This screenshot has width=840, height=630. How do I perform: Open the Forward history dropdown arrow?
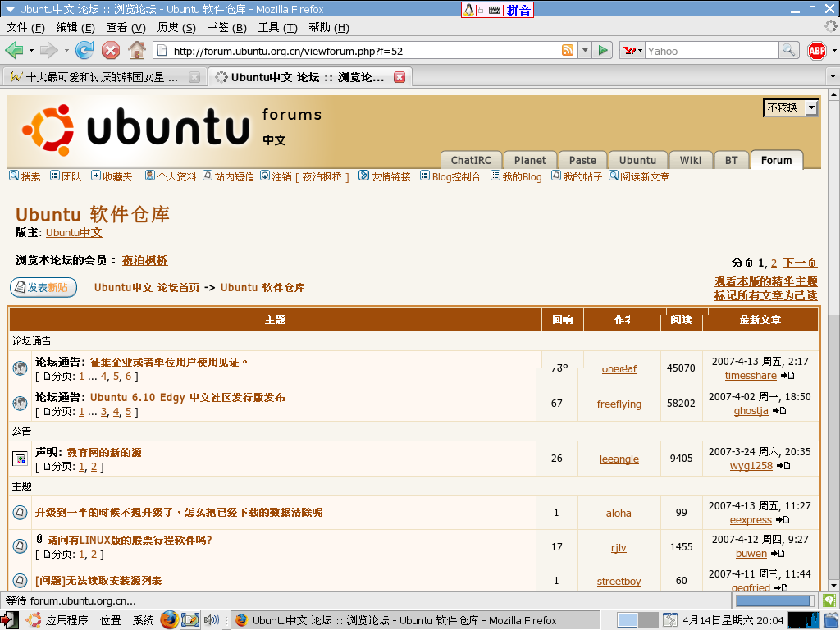66,51
